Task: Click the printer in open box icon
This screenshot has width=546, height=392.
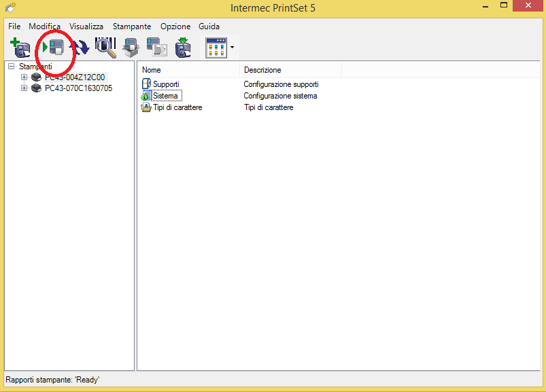Action: pyautogui.click(x=131, y=48)
